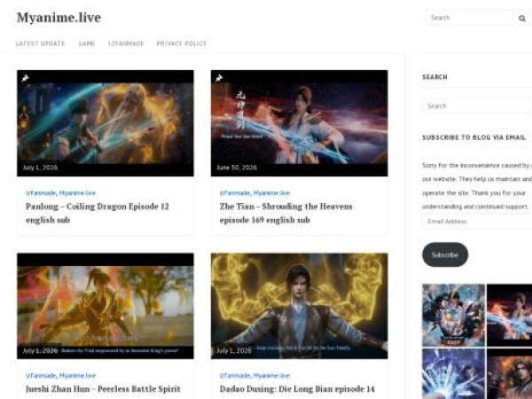532x399 pixels.
Task: Open the Myanime.live site title
Action: click(x=59, y=18)
